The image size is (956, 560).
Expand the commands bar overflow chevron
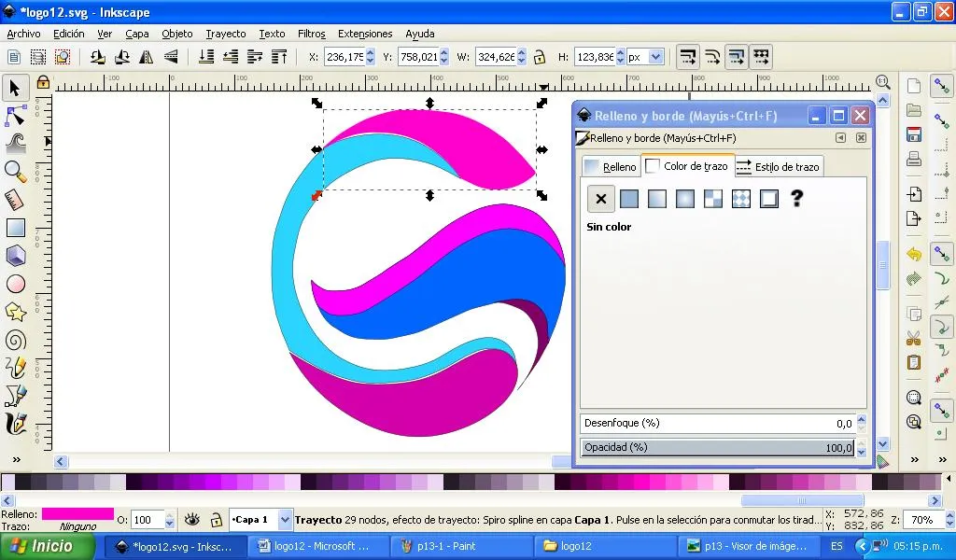click(914, 460)
